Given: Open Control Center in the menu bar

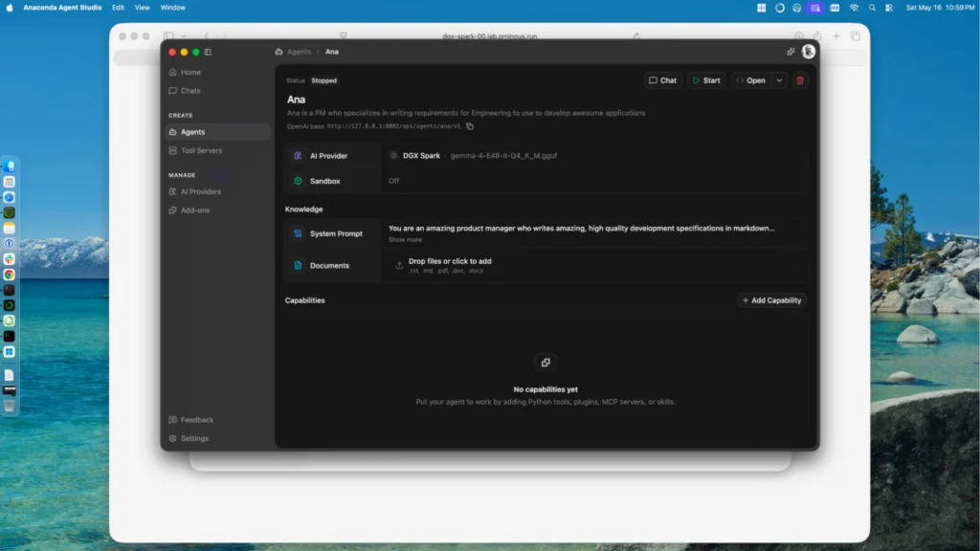Looking at the screenshot, I should pyautogui.click(x=889, y=8).
